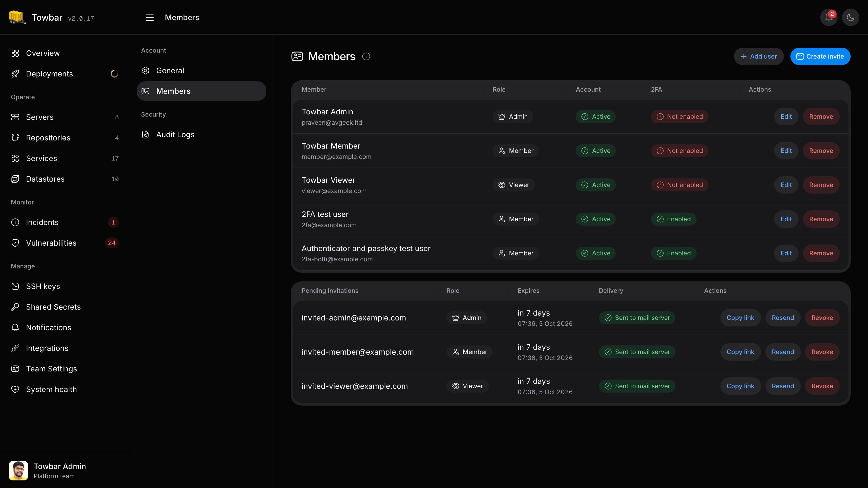Copy link for invited-admin@example.com
The width and height of the screenshot is (868, 488).
(x=740, y=318)
